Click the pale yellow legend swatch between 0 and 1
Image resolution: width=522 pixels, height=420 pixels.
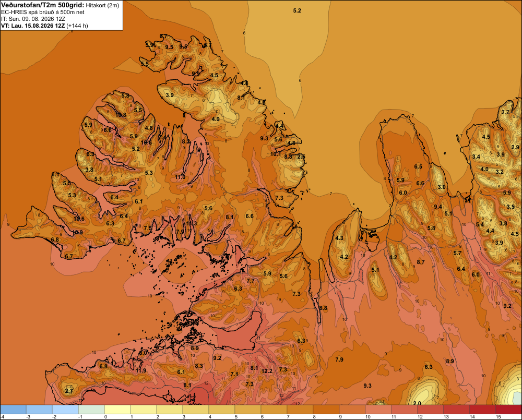click(x=117, y=410)
